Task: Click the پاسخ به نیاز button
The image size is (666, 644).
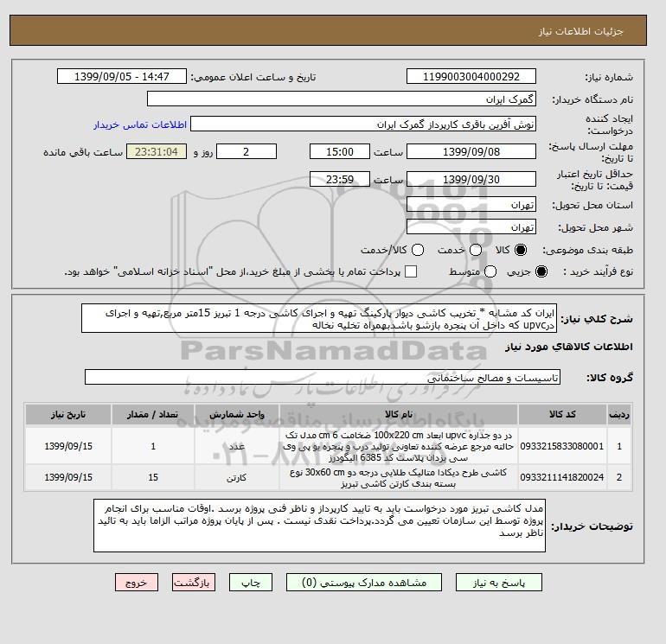Action: (499, 583)
